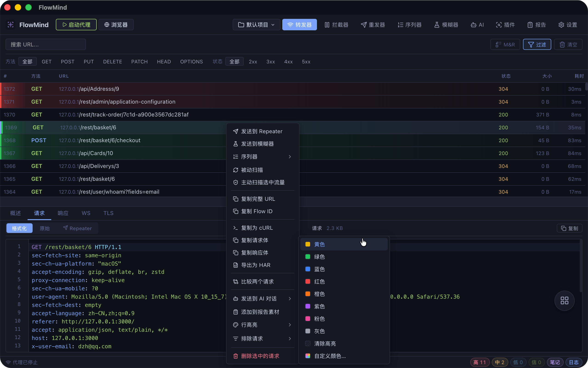Open the Repeater (重发器) tool
588x368 pixels.
[x=373, y=25]
